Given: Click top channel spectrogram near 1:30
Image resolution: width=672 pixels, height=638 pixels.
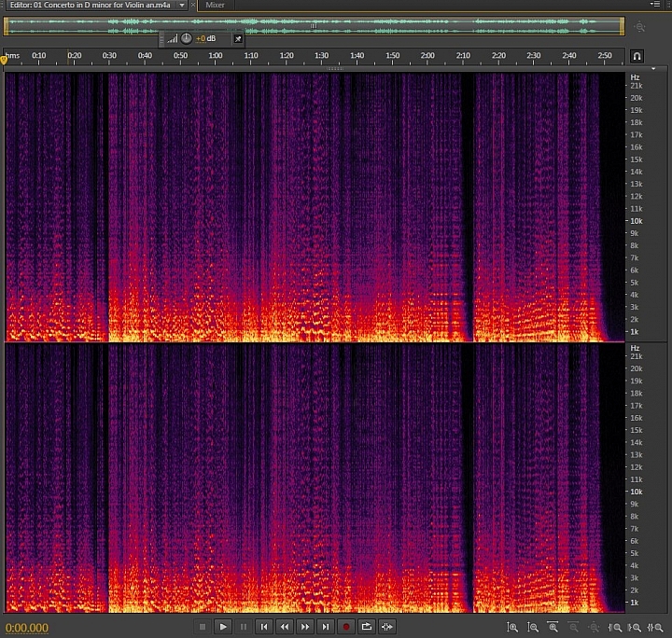Looking at the screenshot, I should (321, 205).
